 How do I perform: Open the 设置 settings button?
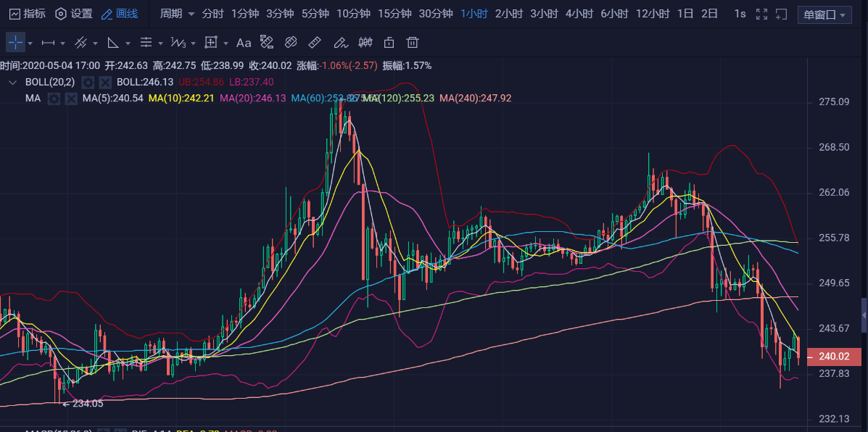pyautogui.click(x=74, y=14)
